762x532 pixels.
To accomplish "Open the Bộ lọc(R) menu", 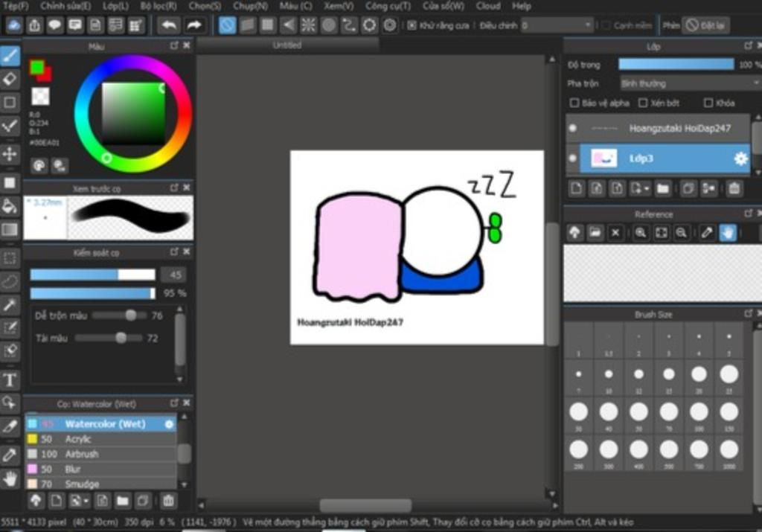I will [159, 6].
